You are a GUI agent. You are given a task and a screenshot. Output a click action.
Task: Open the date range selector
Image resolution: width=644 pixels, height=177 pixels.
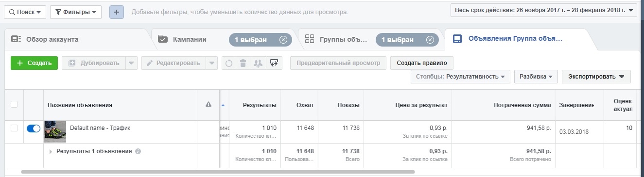tap(544, 10)
